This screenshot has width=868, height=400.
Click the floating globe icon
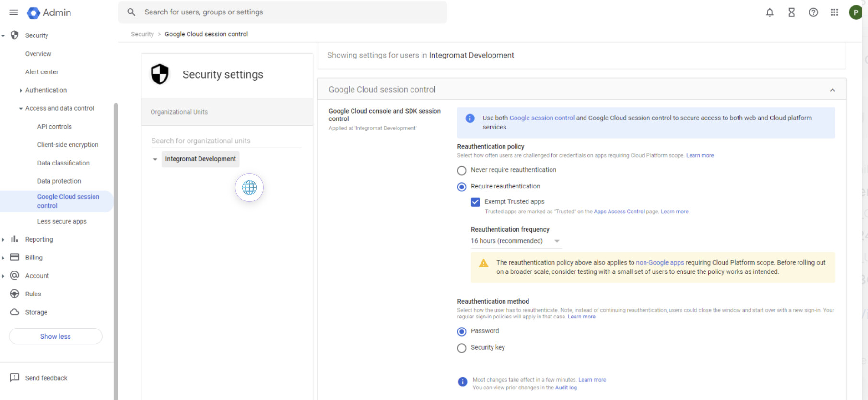(249, 188)
